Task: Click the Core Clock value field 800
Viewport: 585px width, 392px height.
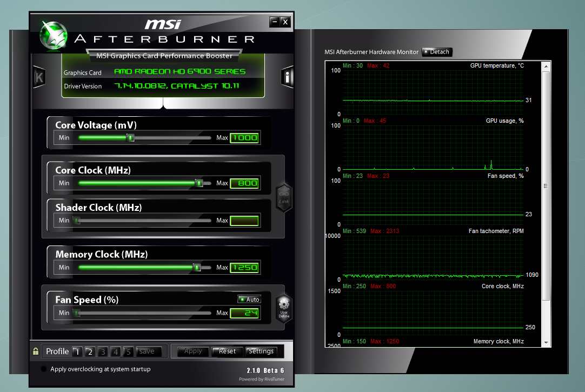Action: [x=244, y=183]
